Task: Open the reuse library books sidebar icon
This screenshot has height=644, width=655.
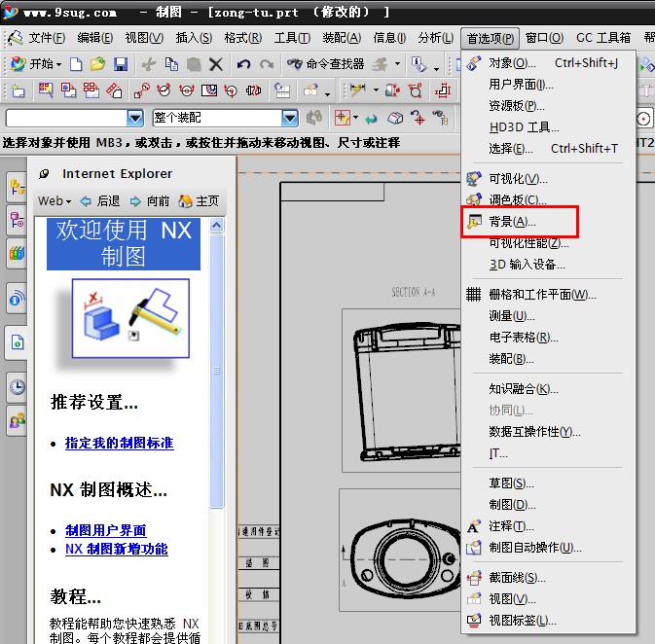Action: [18, 253]
